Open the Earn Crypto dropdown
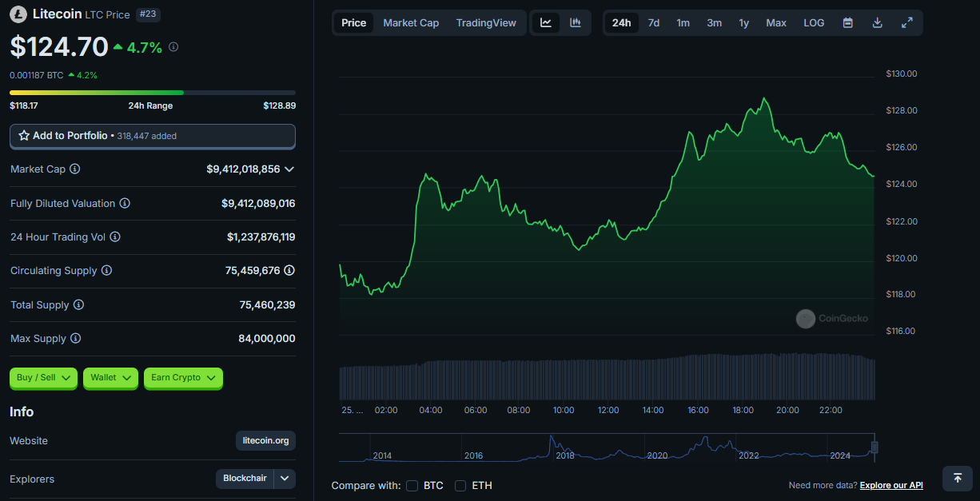Viewport: 980px width, 501px height. (x=183, y=377)
